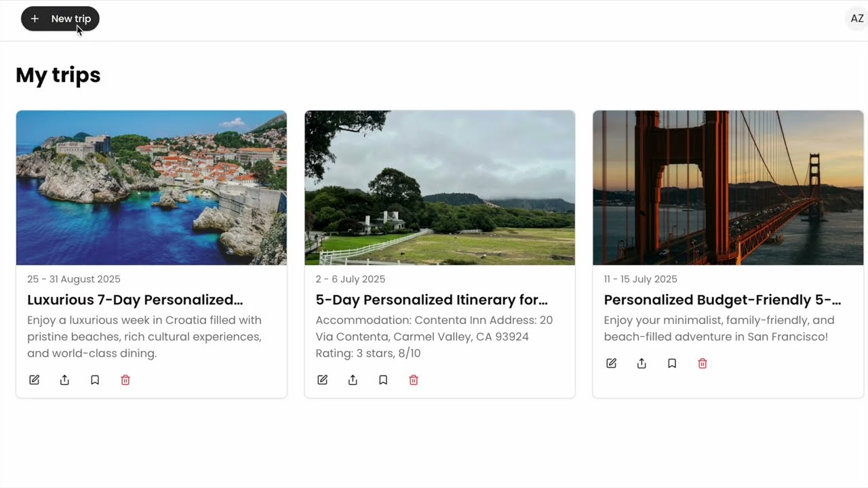Delete the San Francisco trip

(703, 364)
